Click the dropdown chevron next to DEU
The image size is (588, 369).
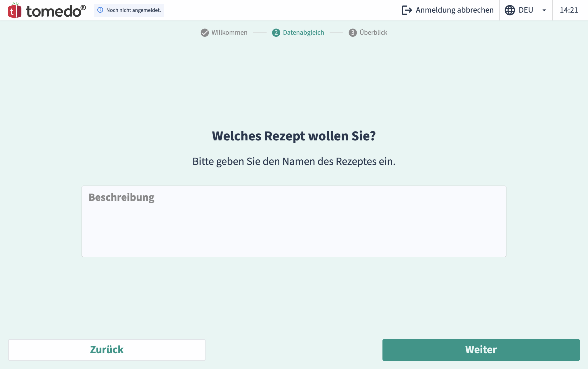point(544,10)
